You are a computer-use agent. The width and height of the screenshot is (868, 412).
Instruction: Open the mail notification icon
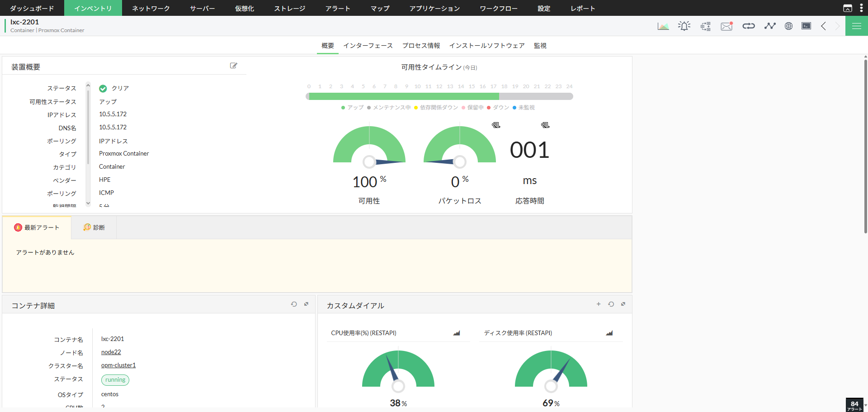click(727, 26)
